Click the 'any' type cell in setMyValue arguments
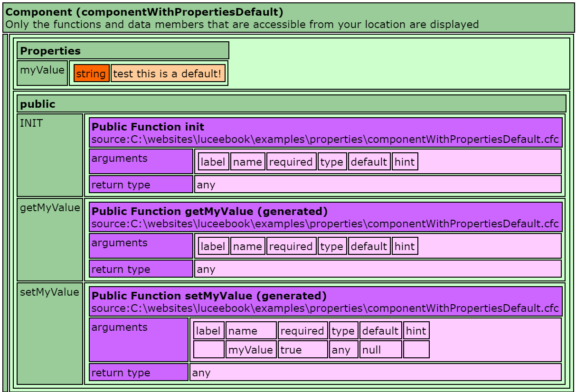 pyautogui.click(x=344, y=350)
